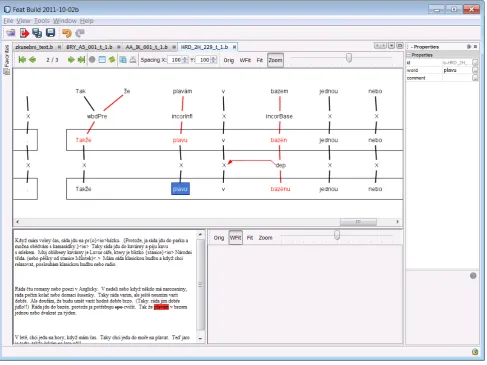Viewport: 487px width, 365px height.
Task: Open the Tools menu
Action: (42, 21)
